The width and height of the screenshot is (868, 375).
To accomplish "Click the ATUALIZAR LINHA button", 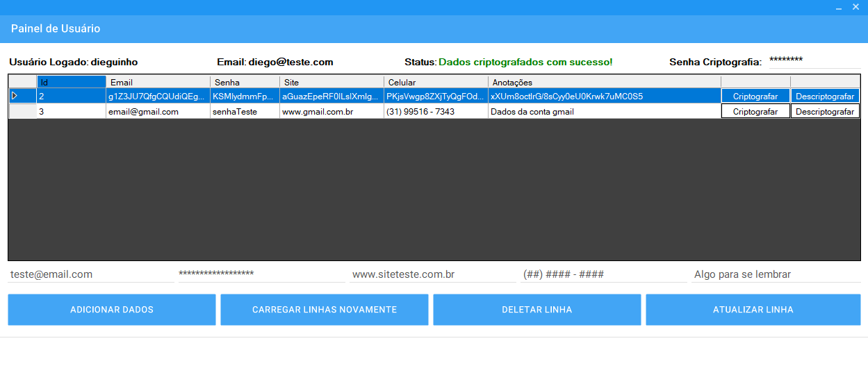I will (x=753, y=310).
